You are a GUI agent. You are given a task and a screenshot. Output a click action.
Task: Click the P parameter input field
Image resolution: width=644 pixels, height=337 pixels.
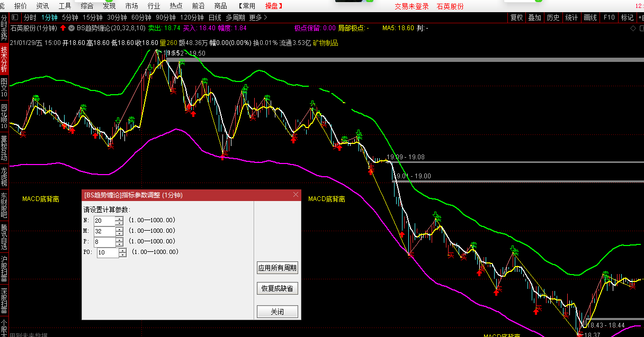click(104, 242)
